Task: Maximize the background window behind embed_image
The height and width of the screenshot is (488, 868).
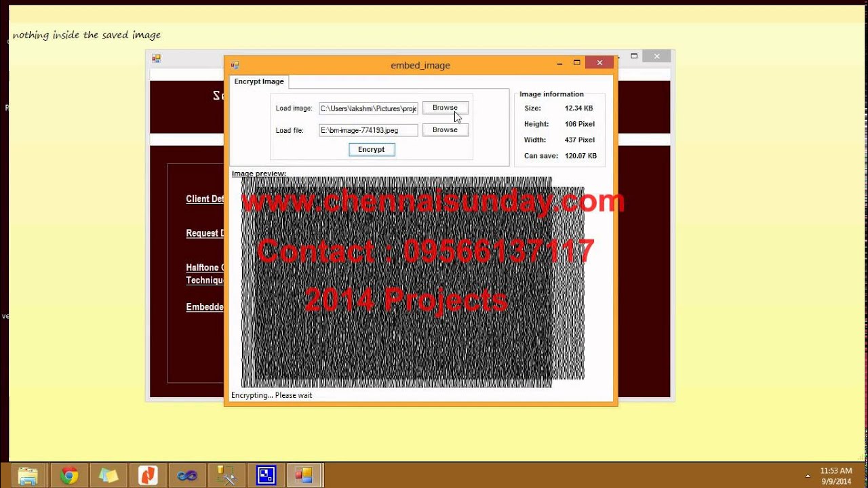Action: click(634, 56)
